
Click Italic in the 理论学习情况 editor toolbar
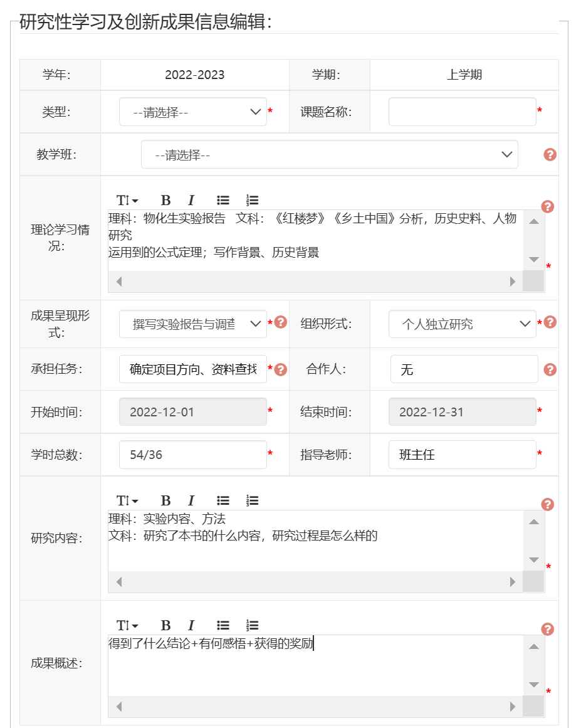pos(191,200)
